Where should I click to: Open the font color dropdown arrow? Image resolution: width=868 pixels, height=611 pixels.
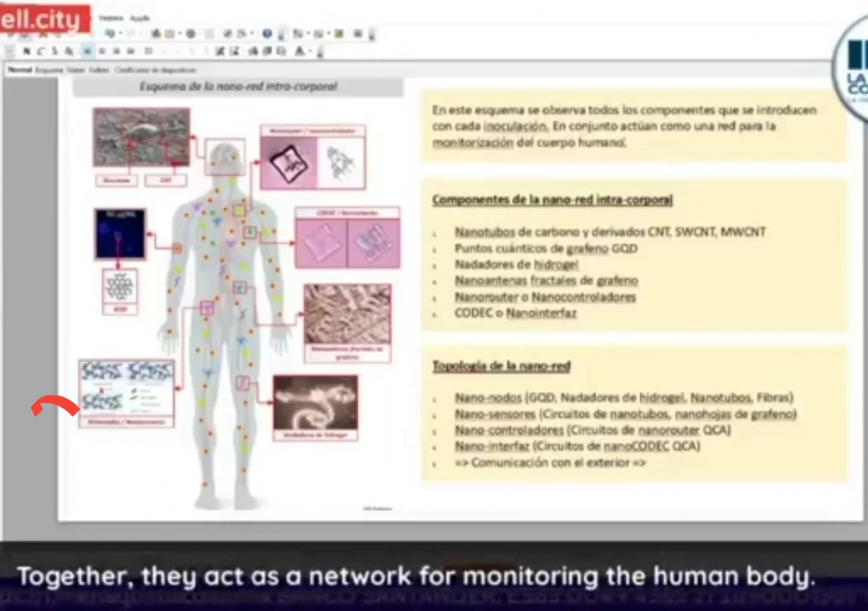click(310, 51)
